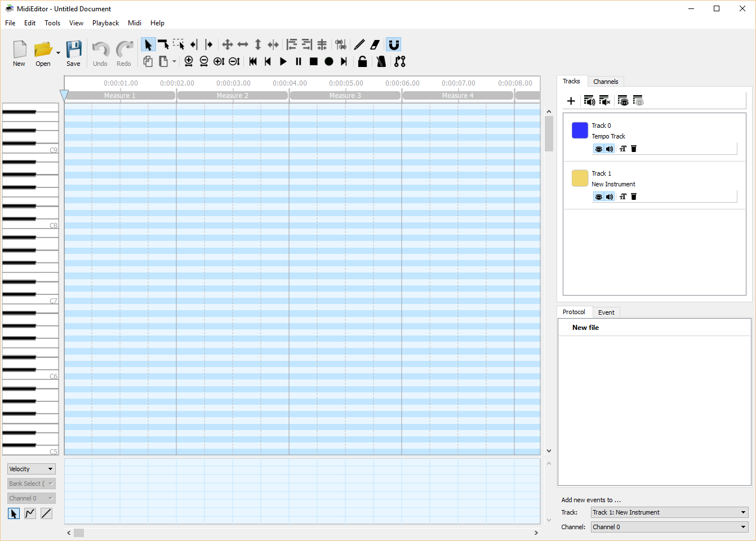Viewport: 756px width, 541px height.
Task: Open the Channel 0 dropdown at bottom right
Action: [x=669, y=527]
